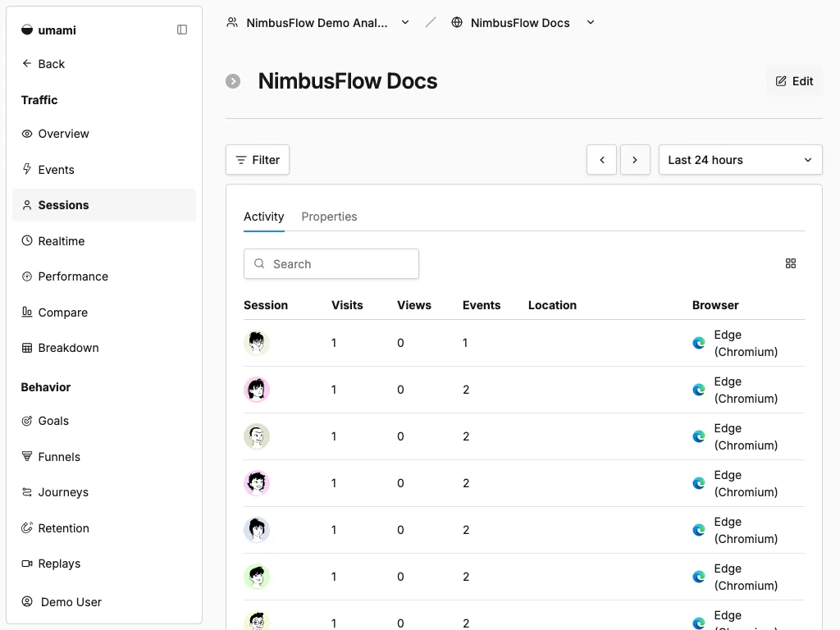
Task: Click the Events value 1 in first row
Action: click(465, 343)
